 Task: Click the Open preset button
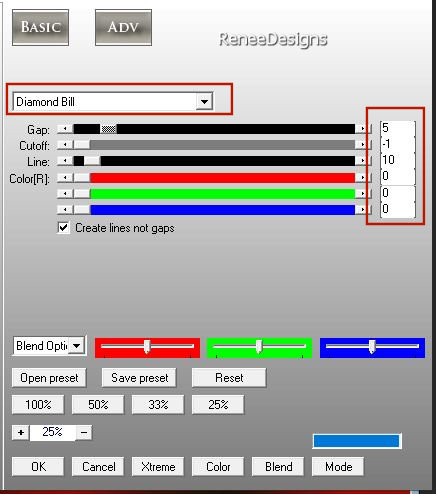click(49, 378)
